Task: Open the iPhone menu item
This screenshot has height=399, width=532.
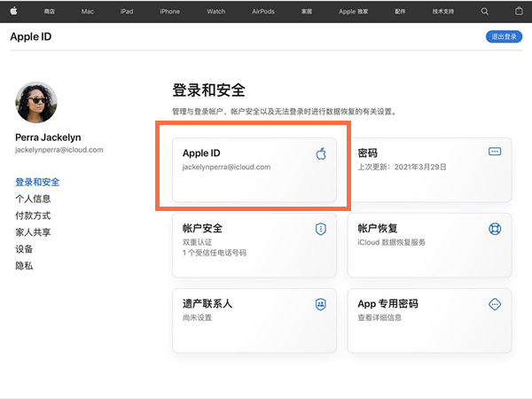Action: (170, 12)
